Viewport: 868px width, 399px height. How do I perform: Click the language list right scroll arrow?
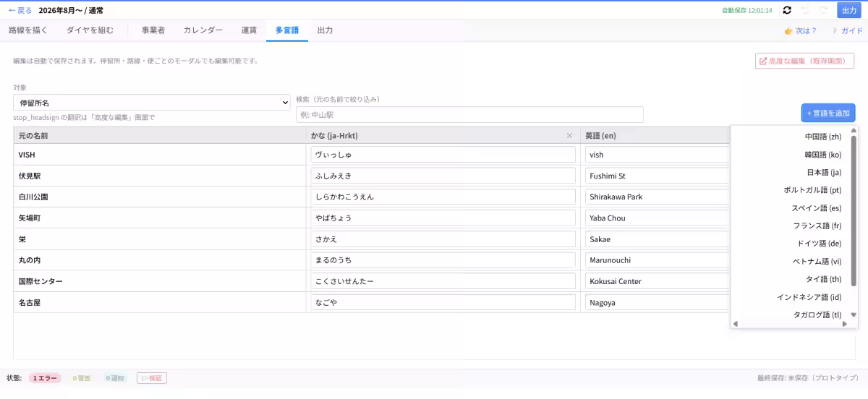844,324
